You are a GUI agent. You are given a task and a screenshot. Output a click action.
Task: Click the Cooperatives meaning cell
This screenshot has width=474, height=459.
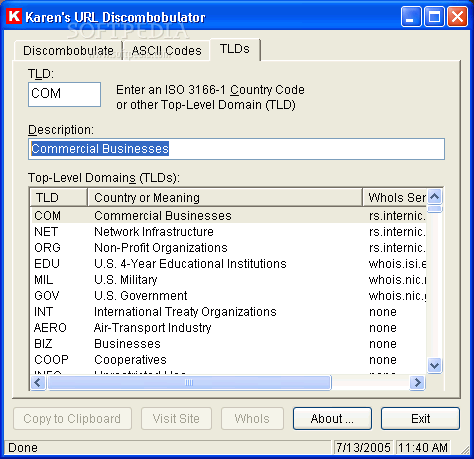point(130,359)
